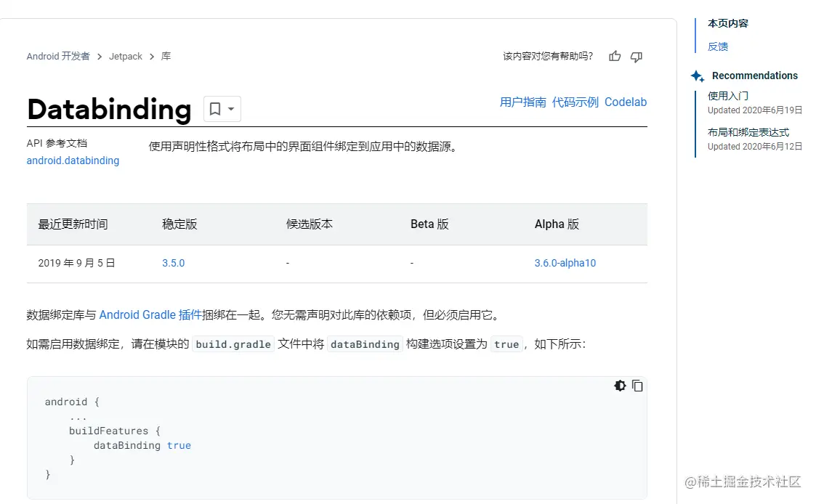This screenshot has height=504, width=816.
Task: Give thumbs-up feedback on this content
Action: (614, 56)
